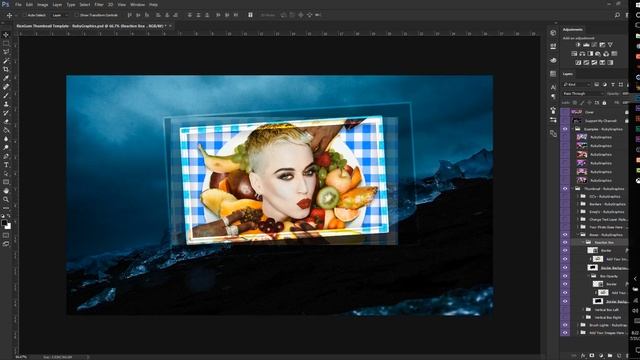Open the Image menu
This screenshot has width=640, height=360.
(43, 4)
